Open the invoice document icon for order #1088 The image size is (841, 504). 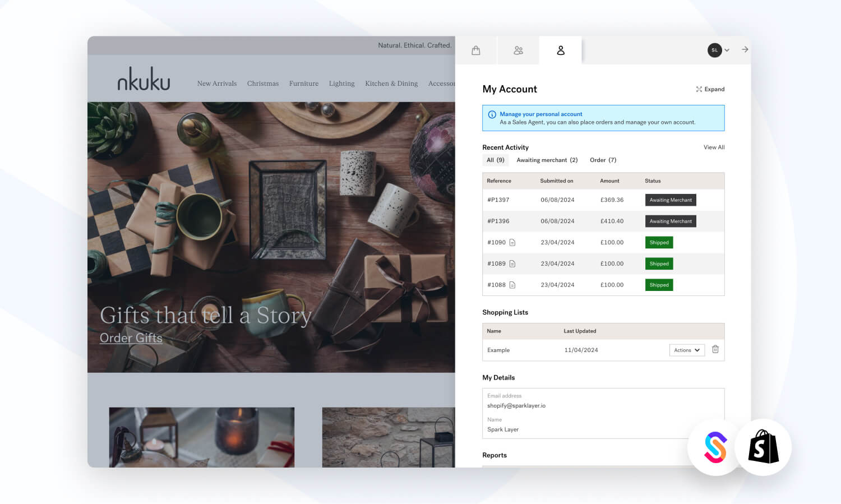[512, 285]
